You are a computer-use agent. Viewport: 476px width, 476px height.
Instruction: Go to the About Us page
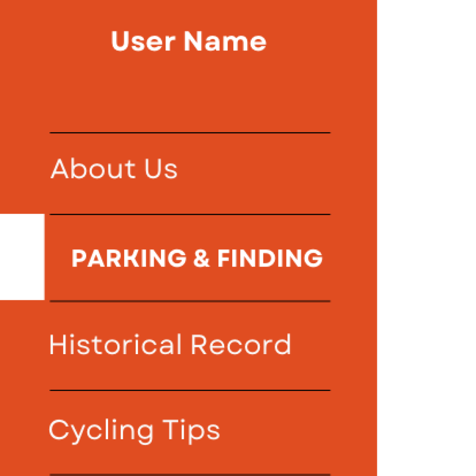(114, 169)
